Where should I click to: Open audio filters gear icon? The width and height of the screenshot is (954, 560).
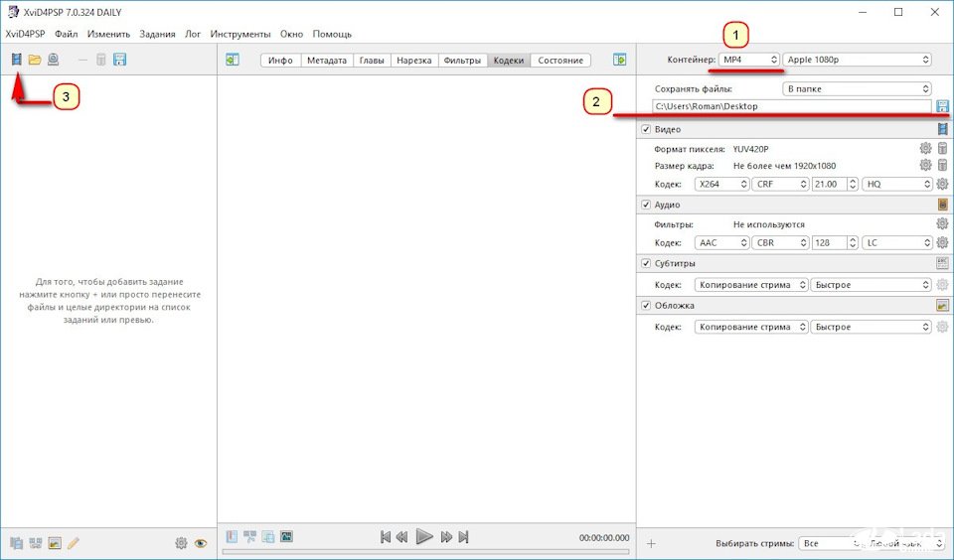942,224
